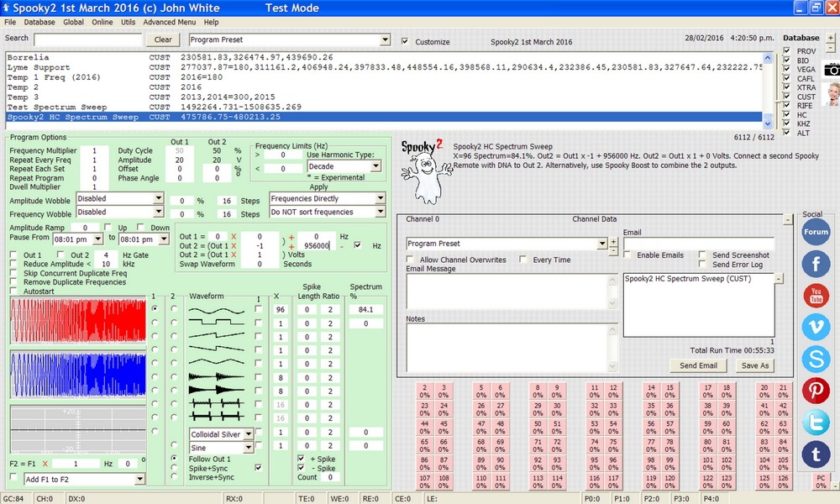Click the Spooky2 ghost logo
This screenshot has height=504, width=840.
(425, 171)
